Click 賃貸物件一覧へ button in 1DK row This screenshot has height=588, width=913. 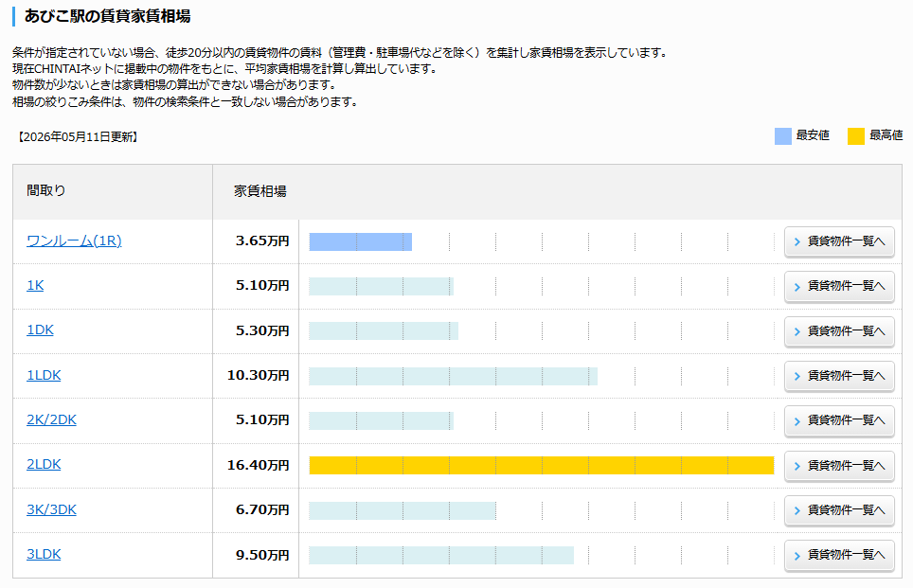[x=839, y=330]
